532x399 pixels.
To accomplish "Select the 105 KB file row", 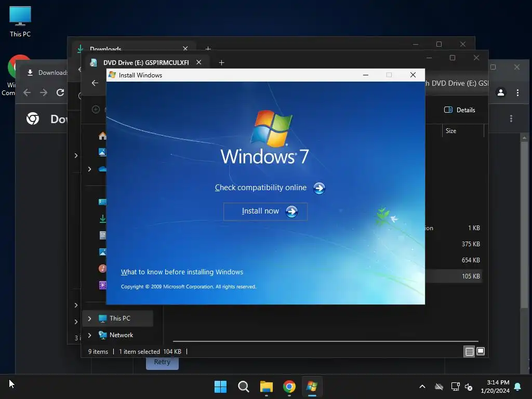I will tap(453, 276).
